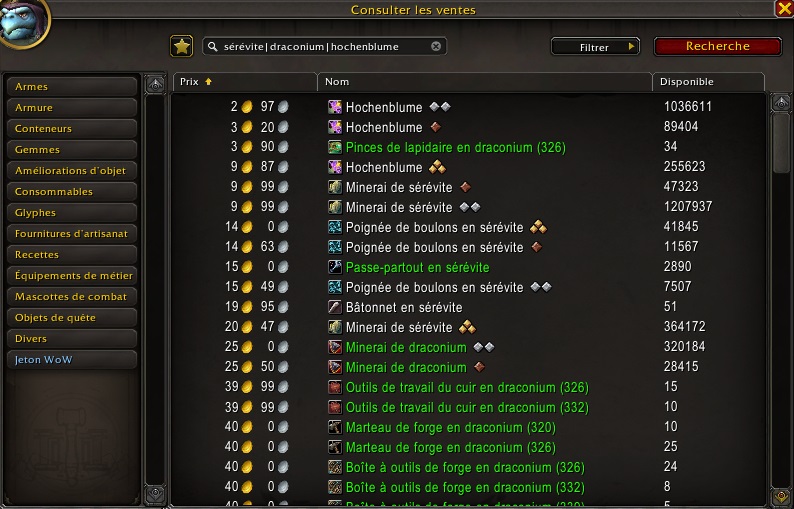Viewport: 794px width, 509px height.
Task: Click the Recherche button
Action: (x=718, y=46)
